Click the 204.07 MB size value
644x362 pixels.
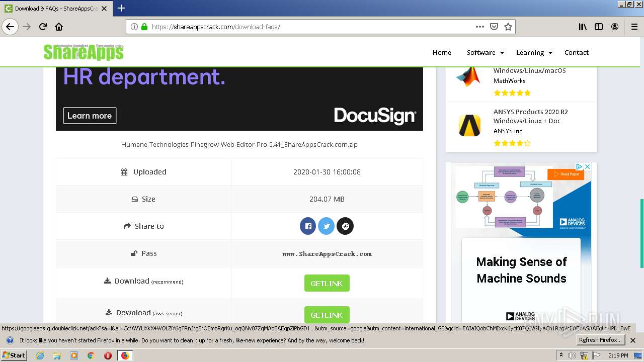point(327,199)
